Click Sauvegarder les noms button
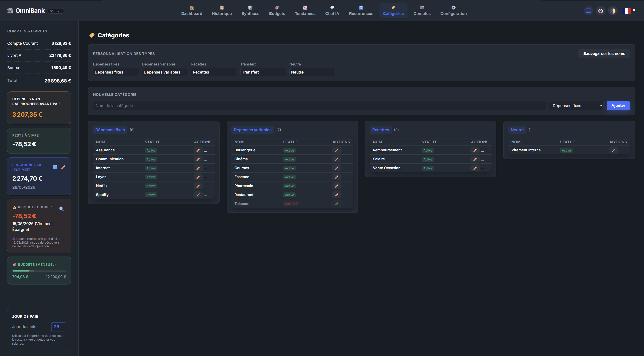This screenshot has height=356, width=644. pyautogui.click(x=604, y=53)
